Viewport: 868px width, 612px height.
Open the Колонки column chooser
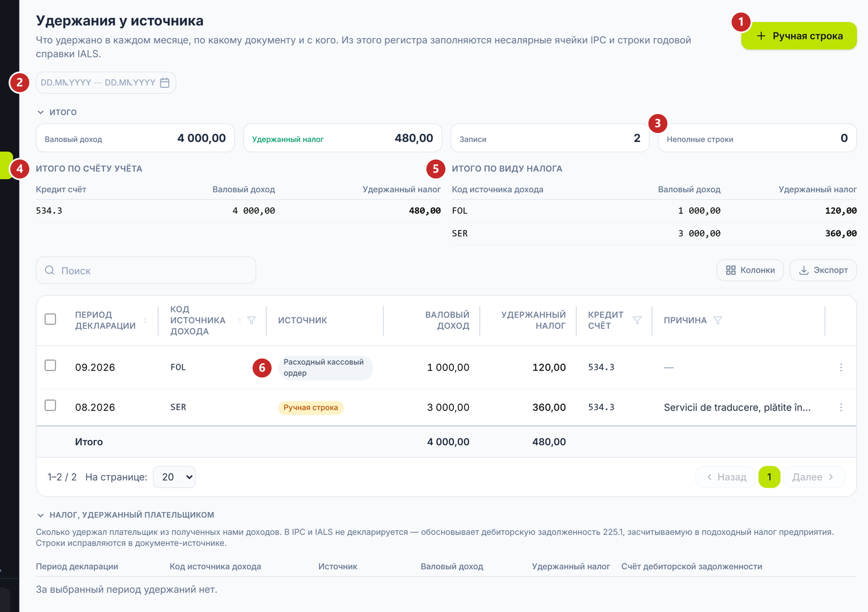click(x=750, y=270)
